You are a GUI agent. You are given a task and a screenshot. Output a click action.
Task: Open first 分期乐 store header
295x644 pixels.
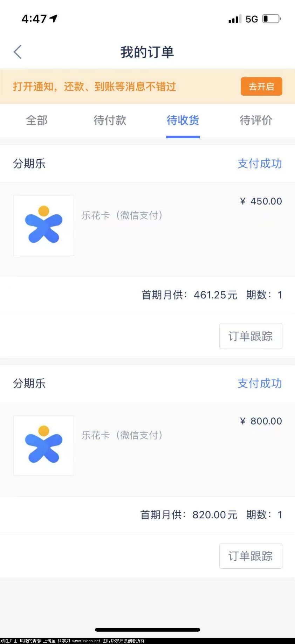click(29, 164)
